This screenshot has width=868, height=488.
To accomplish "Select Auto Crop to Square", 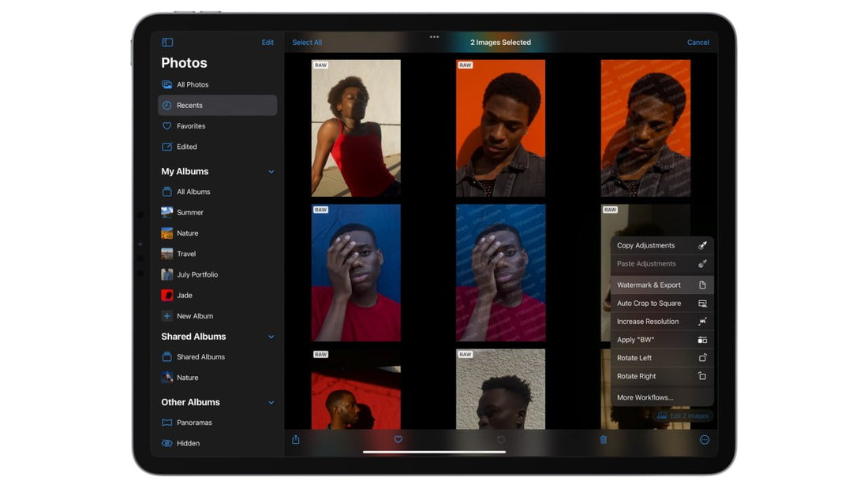I will tap(661, 304).
